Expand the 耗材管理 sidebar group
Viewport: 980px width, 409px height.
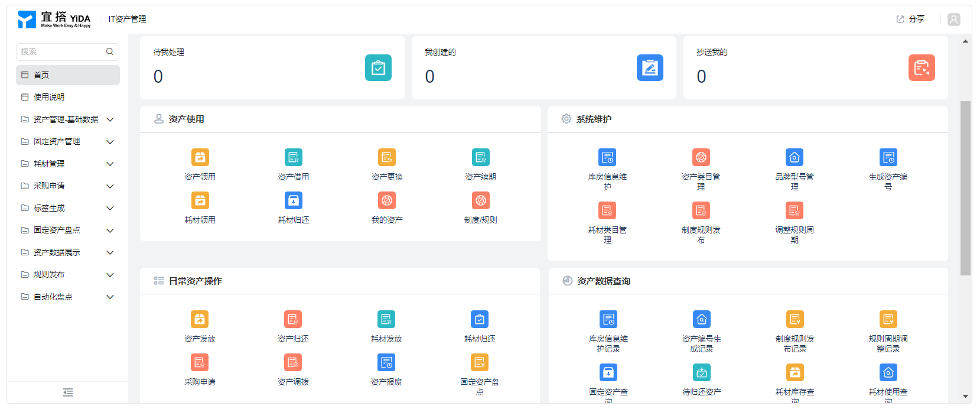tap(68, 164)
